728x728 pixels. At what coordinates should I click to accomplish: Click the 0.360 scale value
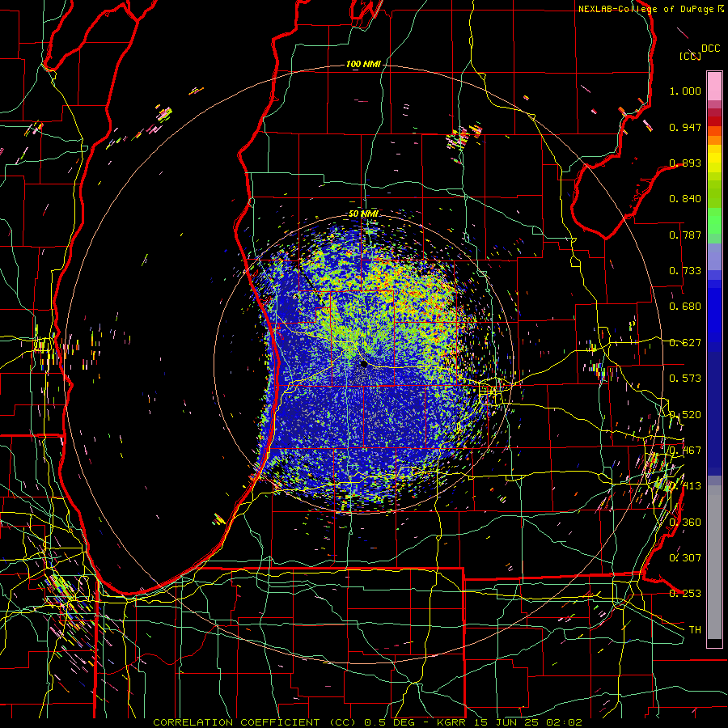pos(685,523)
